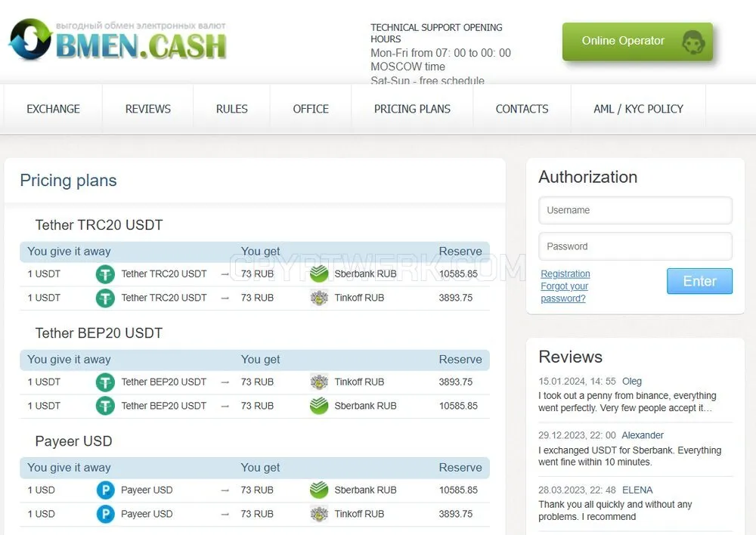Click technical support hours 'Mon-Fri from 07: 00'
The image size is (756, 535).
[x=440, y=53]
